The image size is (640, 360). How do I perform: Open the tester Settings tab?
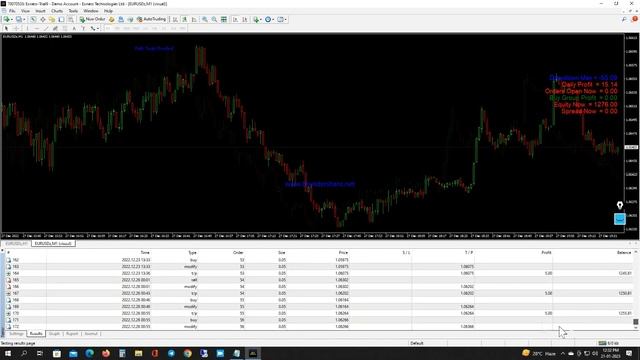click(x=16, y=334)
